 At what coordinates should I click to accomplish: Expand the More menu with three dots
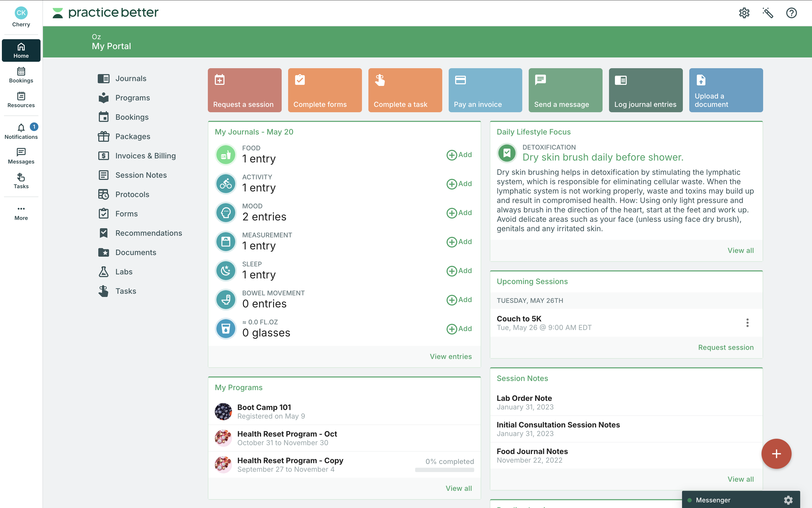click(x=21, y=213)
